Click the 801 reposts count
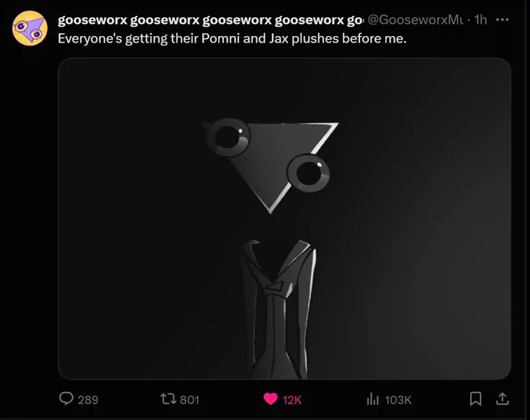Viewport: 530px width, 420px height. pos(189,400)
